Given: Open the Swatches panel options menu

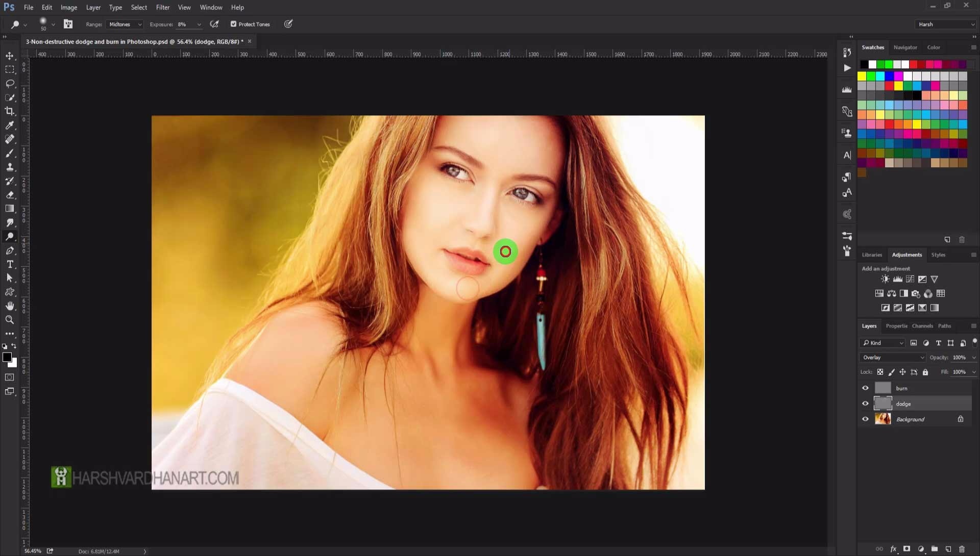Looking at the screenshot, I should coord(973,47).
